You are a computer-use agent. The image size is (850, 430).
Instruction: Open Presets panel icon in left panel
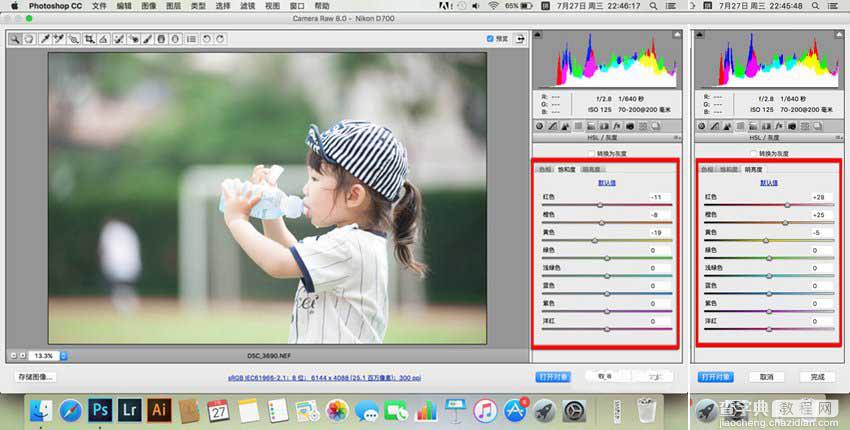pos(643,126)
